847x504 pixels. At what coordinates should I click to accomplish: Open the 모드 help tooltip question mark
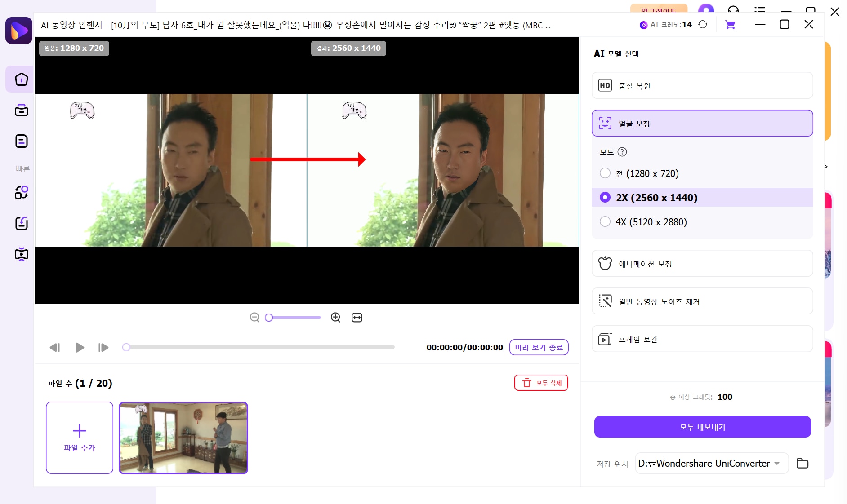(623, 152)
